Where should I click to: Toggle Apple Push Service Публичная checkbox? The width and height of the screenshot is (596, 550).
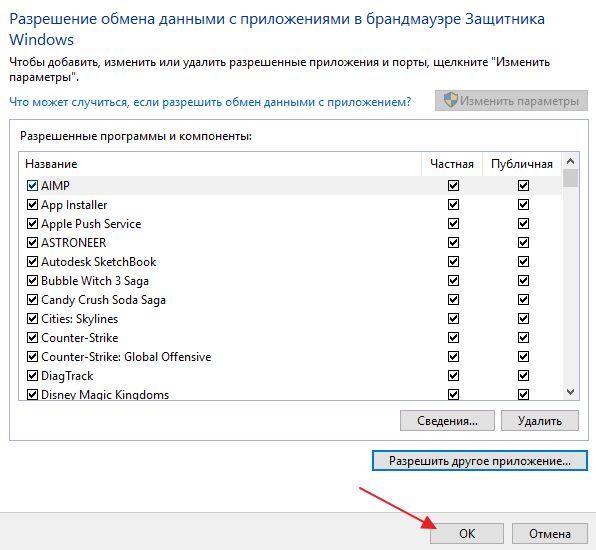point(523,223)
